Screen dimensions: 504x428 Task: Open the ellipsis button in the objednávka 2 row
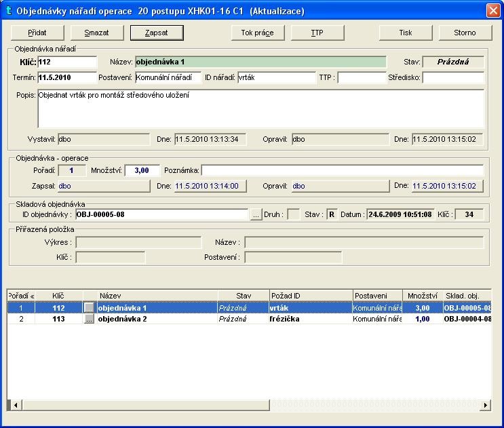[89, 319]
